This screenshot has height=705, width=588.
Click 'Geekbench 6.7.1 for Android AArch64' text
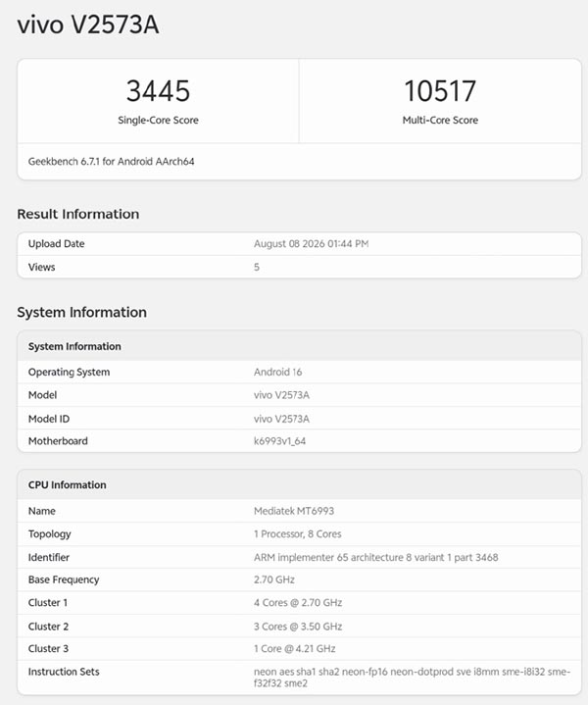[x=111, y=162]
